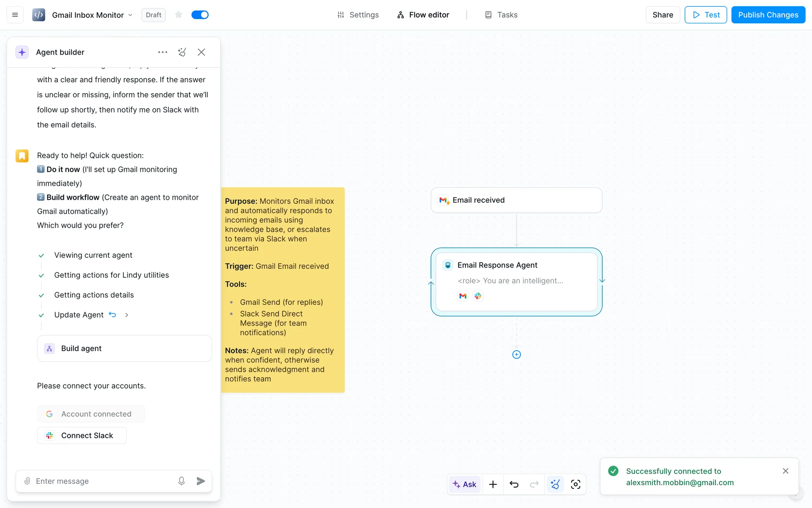Expand the Update Agent step chevron
Screen dimensions: 812x508
[x=126, y=315]
